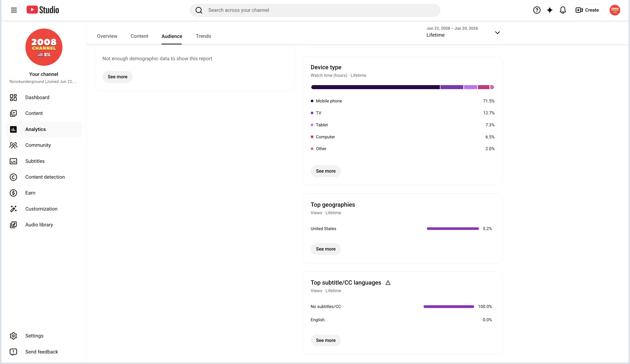Click the Help question mark icon
The image size is (630, 364).
pos(536,10)
